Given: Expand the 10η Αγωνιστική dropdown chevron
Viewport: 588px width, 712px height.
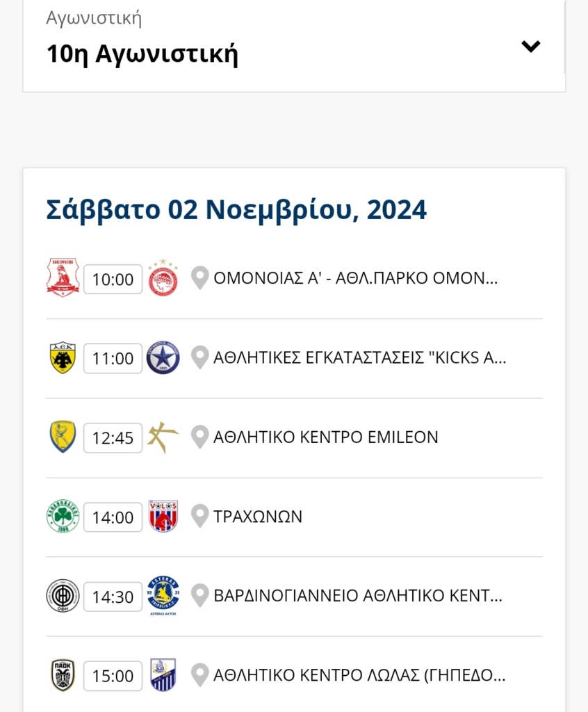Looking at the screenshot, I should click(530, 47).
